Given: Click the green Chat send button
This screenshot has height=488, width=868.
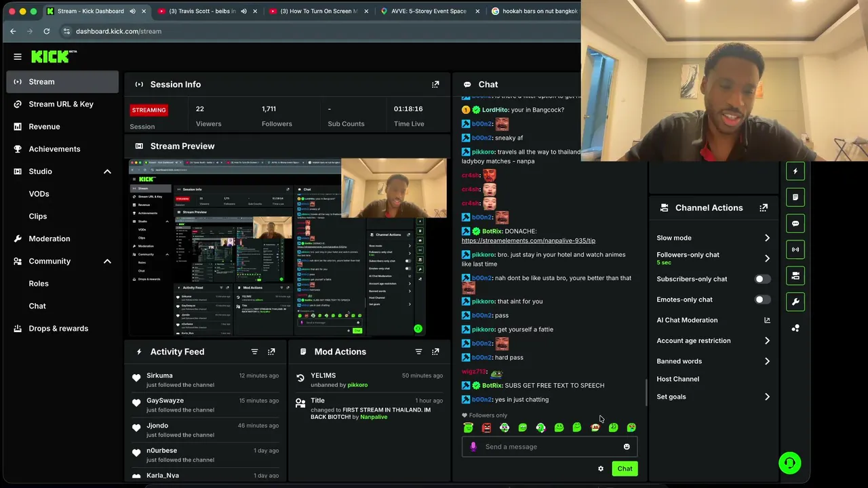Looking at the screenshot, I should pyautogui.click(x=625, y=468).
